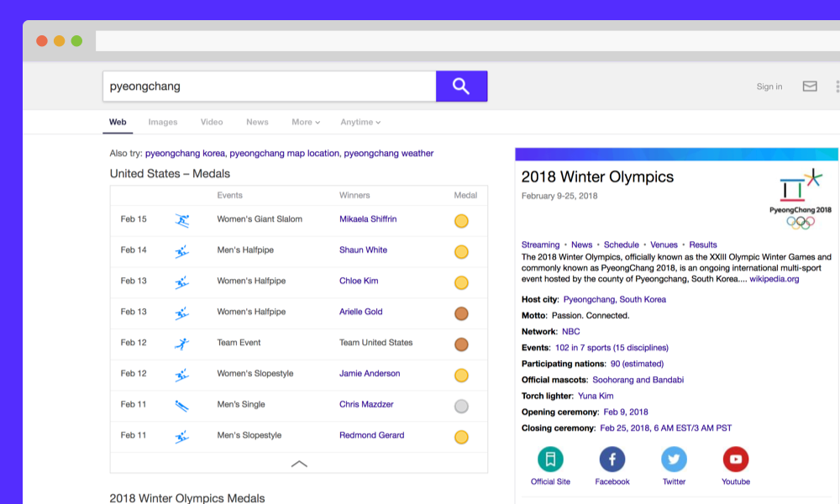840x504 pixels.
Task: Open the NBC network link
Action: pos(571,332)
